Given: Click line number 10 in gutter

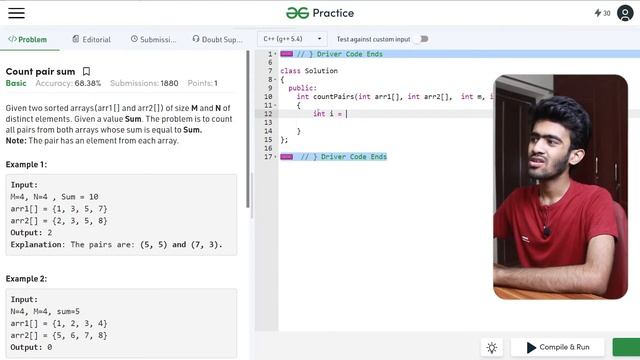Looking at the screenshot, I should point(268,97).
